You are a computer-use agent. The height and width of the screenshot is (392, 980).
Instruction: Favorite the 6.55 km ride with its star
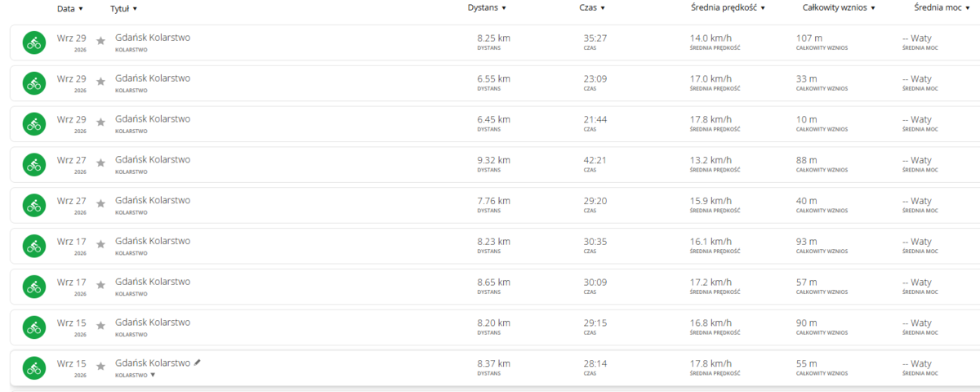tap(100, 81)
